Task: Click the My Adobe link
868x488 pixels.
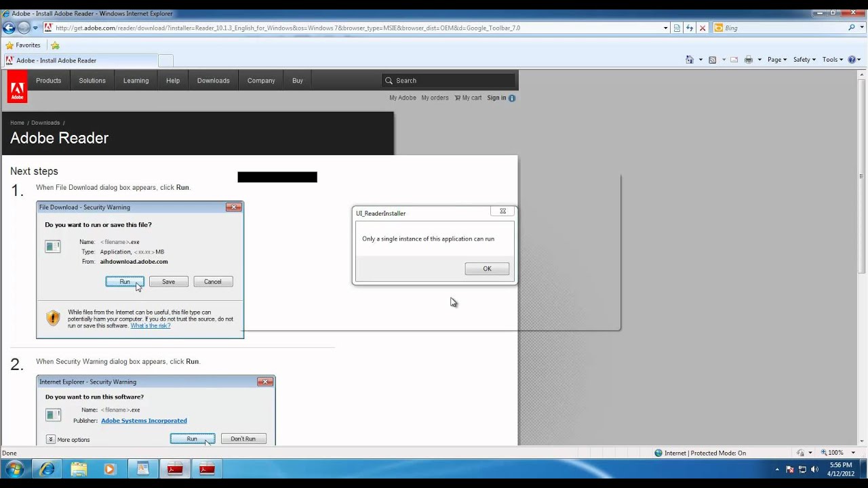Action: click(403, 98)
